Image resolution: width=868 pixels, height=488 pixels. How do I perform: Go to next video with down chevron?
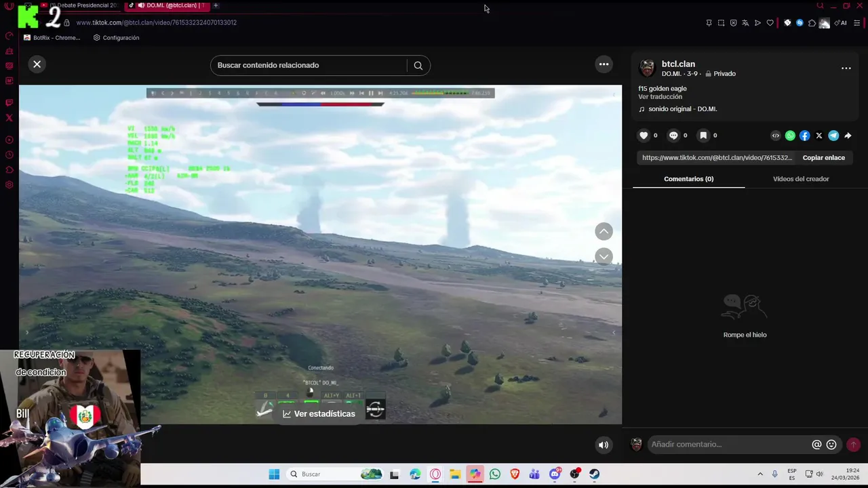click(604, 256)
